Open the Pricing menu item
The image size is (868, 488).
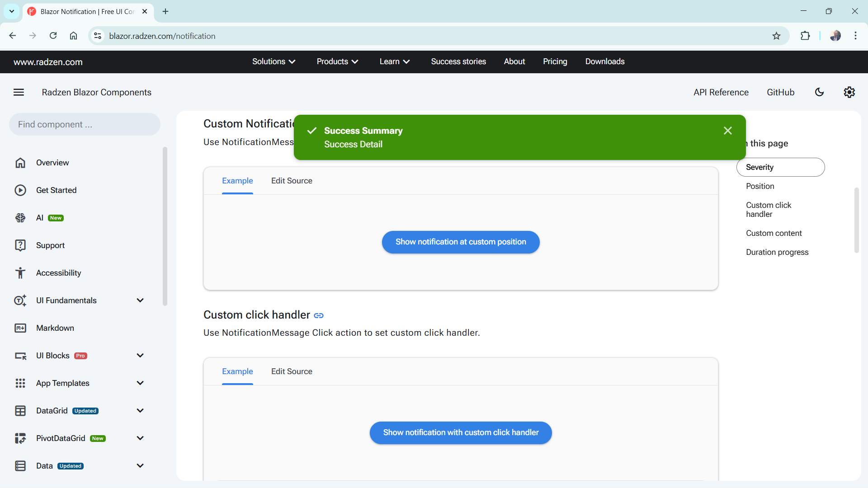[x=555, y=61]
